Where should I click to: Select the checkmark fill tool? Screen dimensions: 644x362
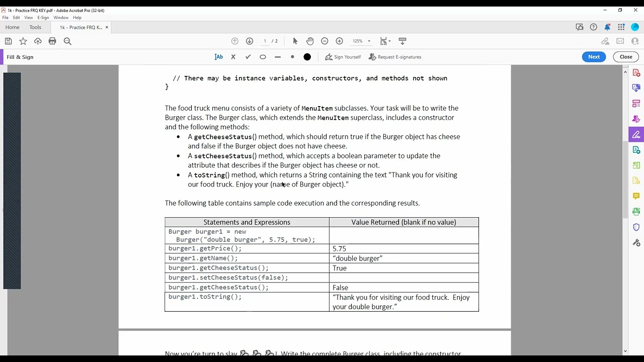(248, 57)
